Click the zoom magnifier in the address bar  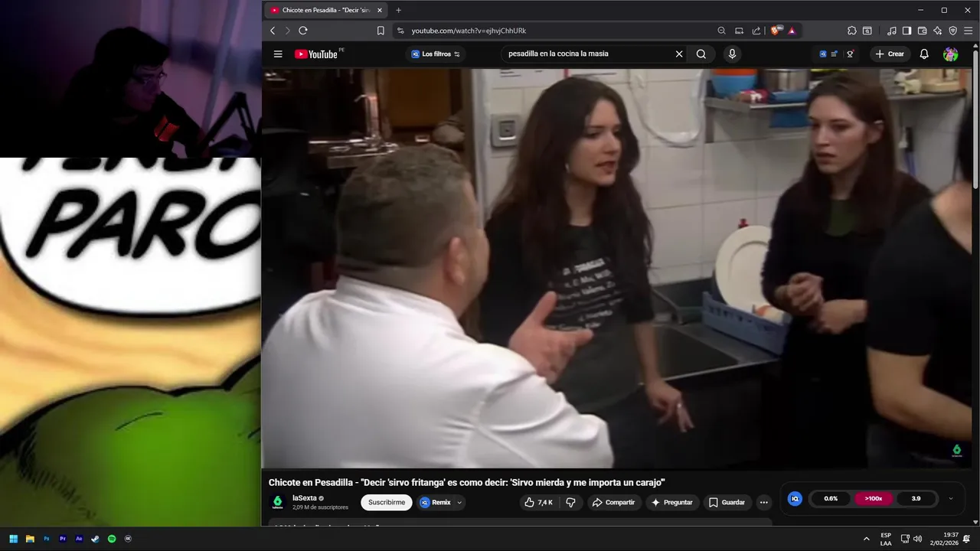[x=721, y=31]
